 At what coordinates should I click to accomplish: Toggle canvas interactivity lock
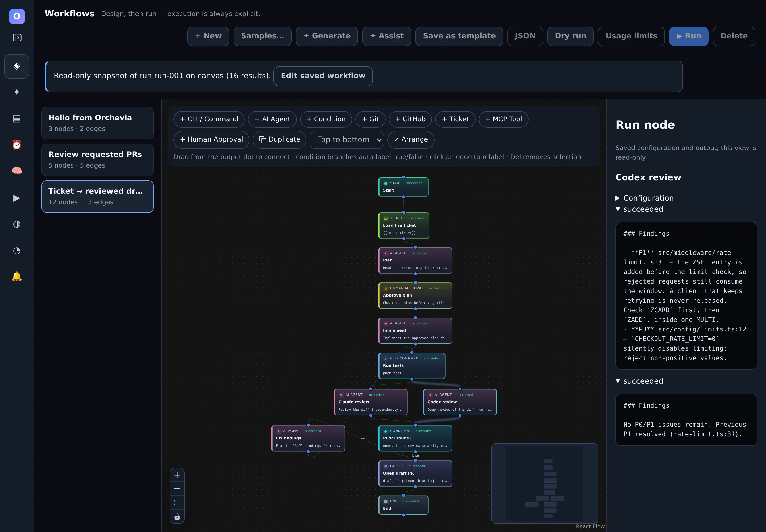click(177, 516)
